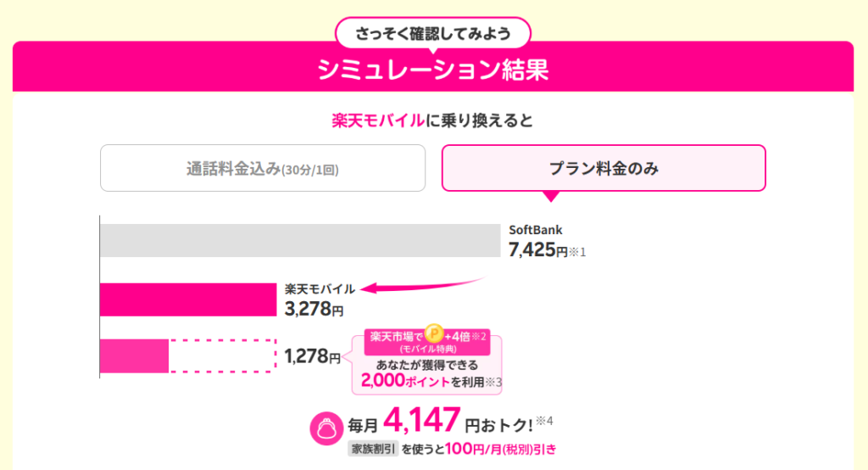868x470 pixels.
Task: Click the ※1 footnote next to 7,425円
Action: pos(577,252)
